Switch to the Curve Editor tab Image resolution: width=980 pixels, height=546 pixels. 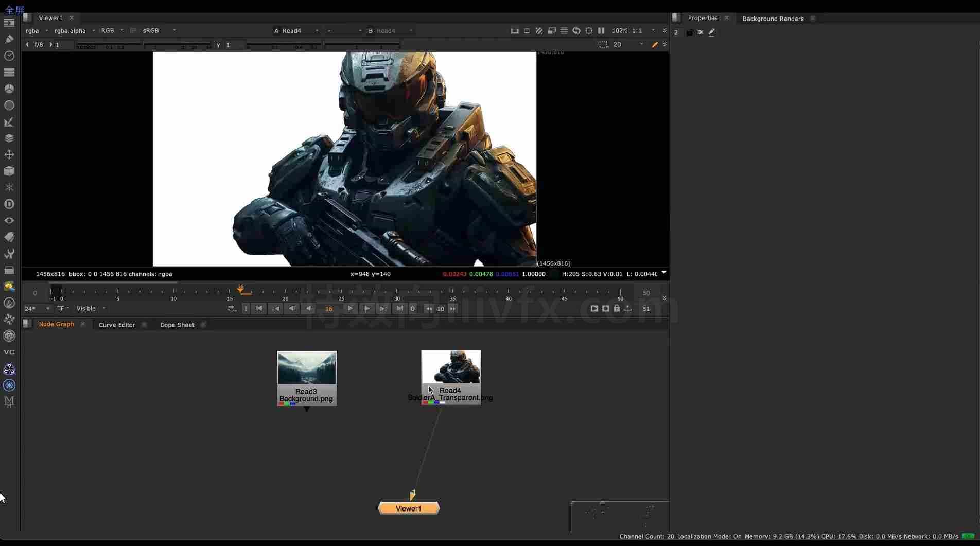(x=117, y=325)
